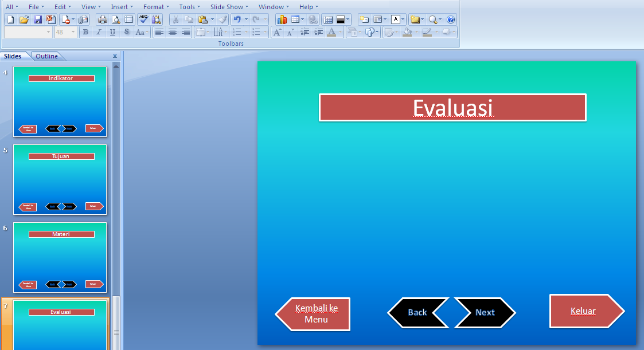Click the Print Preview icon
Screen dimensions: 644x350
point(115,19)
